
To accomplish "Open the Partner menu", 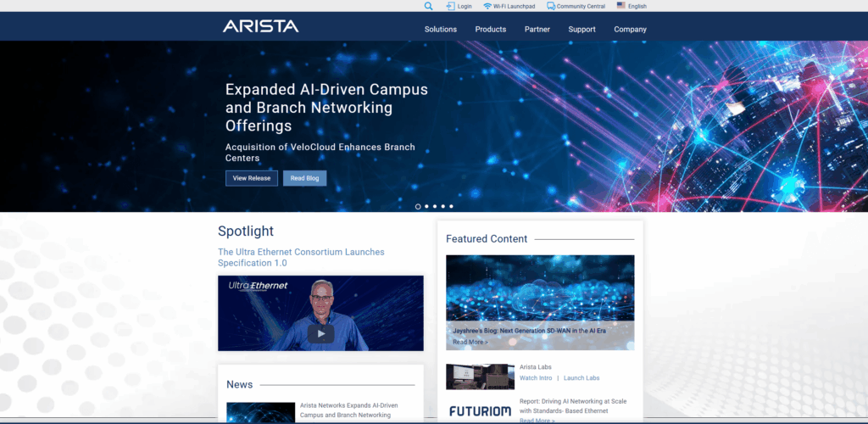I will click(x=537, y=30).
